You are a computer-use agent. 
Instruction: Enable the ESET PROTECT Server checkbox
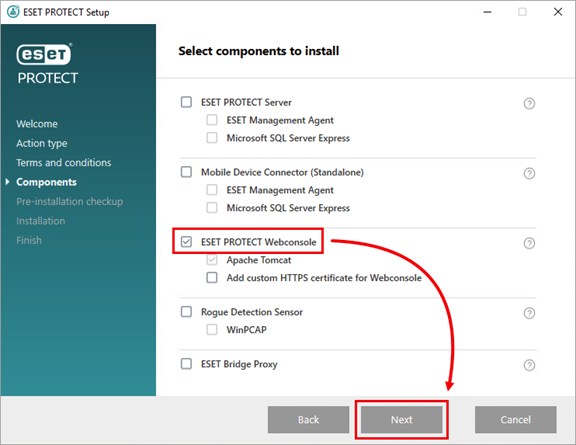pyautogui.click(x=186, y=102)
